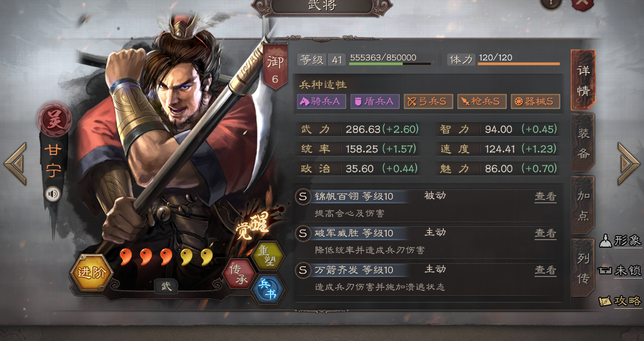This screenshot has height=341, width=644.
Task: Click 查看 for 破军威胜 skill
Action: point(546,234)
